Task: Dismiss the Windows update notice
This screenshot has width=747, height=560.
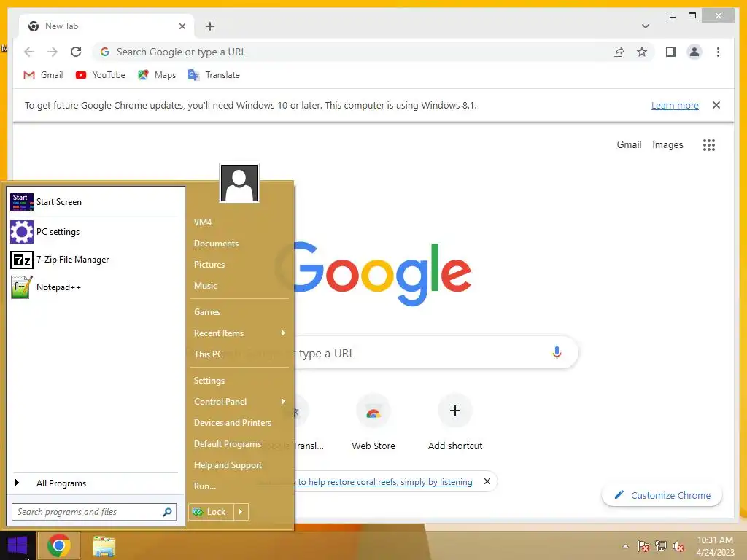Action: (716, 105)
